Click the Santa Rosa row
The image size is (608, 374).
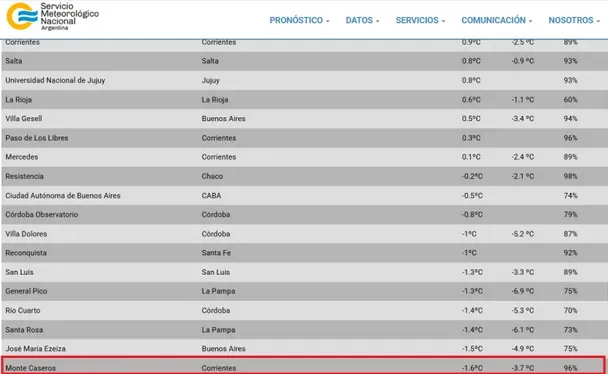(304, 330)
